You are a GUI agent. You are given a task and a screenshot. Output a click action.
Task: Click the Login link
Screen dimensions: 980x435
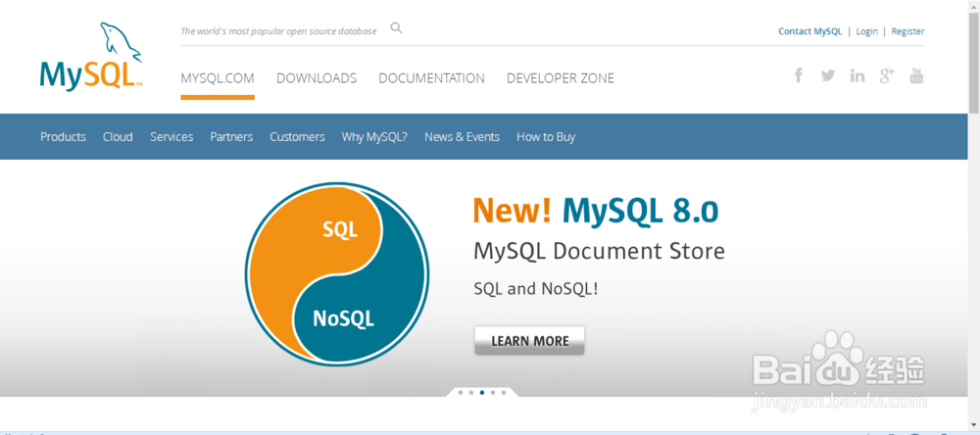867,31
